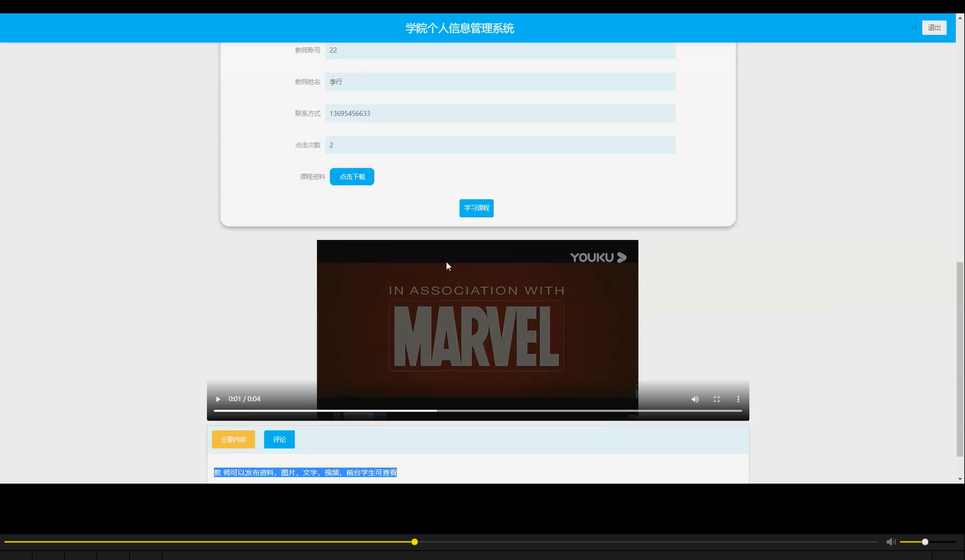The width and height of the screenshot is (965, 560).
Task: Enter fullscreen on the embedded video
Action: [717, 399]
